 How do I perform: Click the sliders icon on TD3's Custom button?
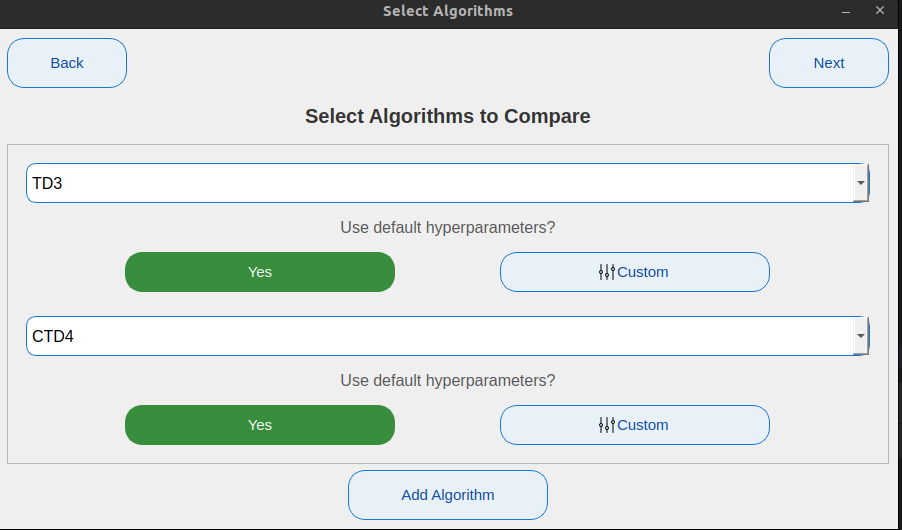[607, 272]
